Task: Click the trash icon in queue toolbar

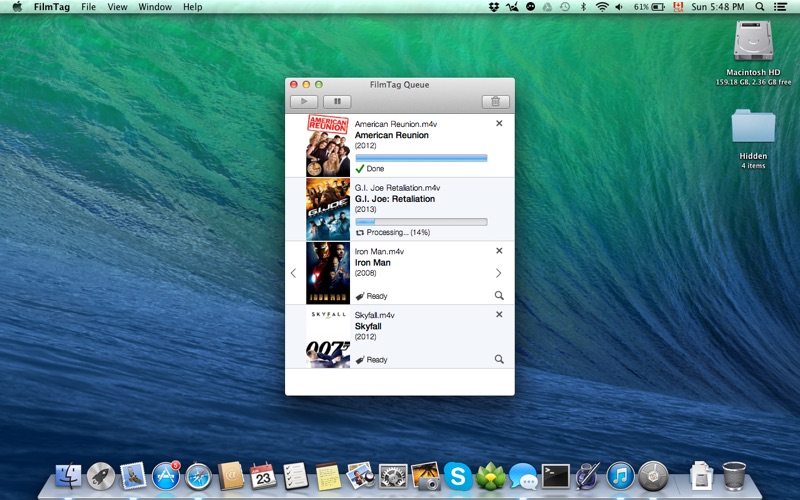Action: point(495,101)
